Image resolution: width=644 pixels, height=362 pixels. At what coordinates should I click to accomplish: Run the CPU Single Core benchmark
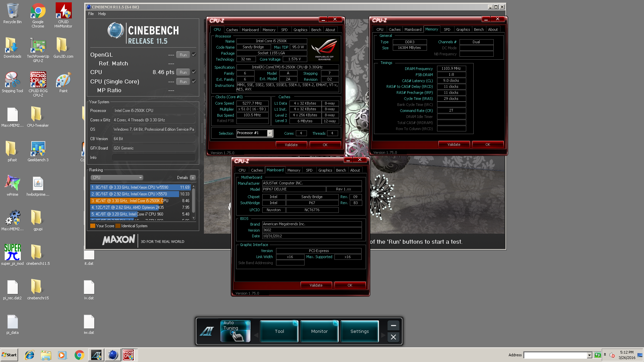click(x=183, y=81)
